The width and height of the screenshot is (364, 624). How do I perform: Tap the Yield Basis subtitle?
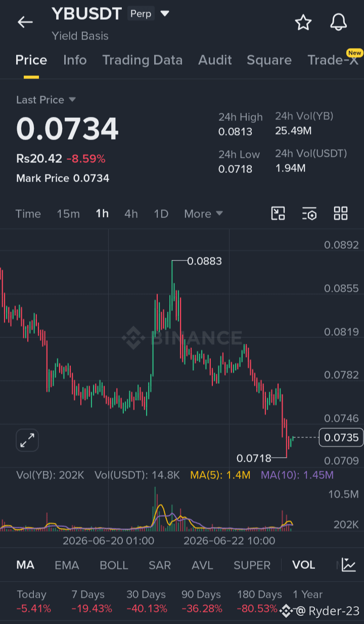pos(80,36)
